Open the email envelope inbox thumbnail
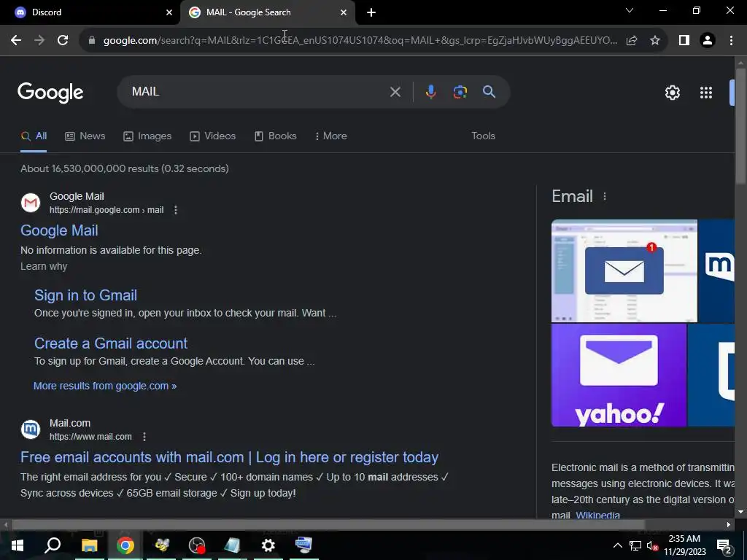This screenshot has width=747, height=560. [624, 271]
